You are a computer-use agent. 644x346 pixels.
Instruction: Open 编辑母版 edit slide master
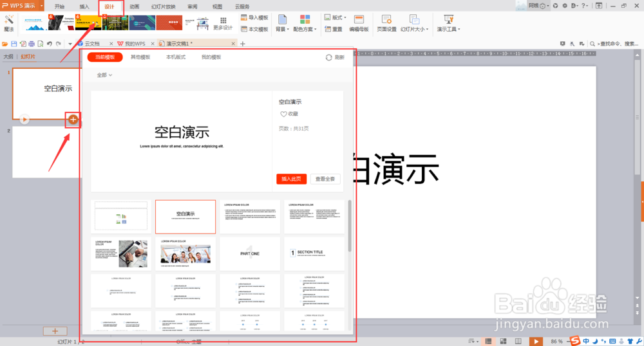tap(359, 23)
